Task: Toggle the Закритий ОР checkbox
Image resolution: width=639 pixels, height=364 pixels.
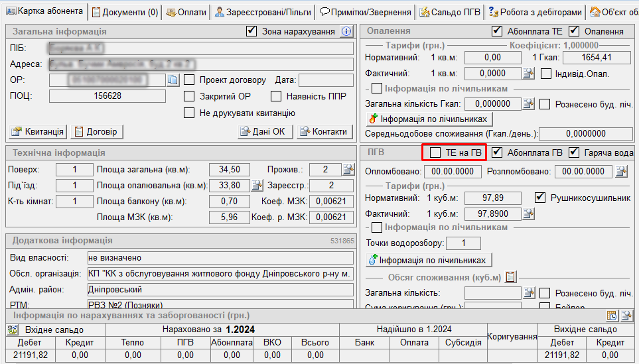Action: (189, 96)
